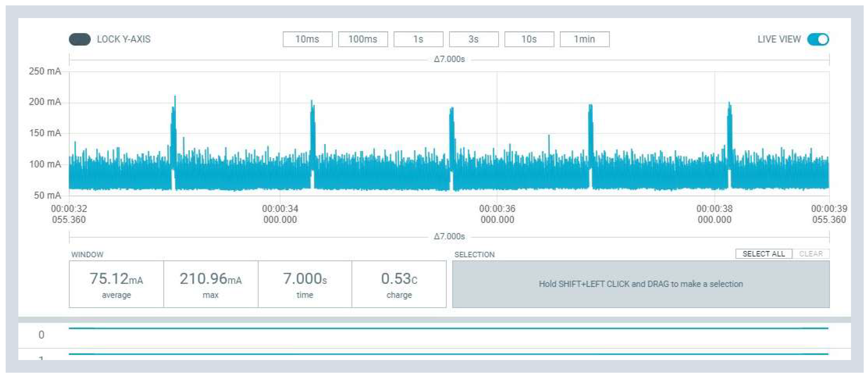Click the 75.12mA average value
The height and width of the screenshot is (377, 868).
116,279
